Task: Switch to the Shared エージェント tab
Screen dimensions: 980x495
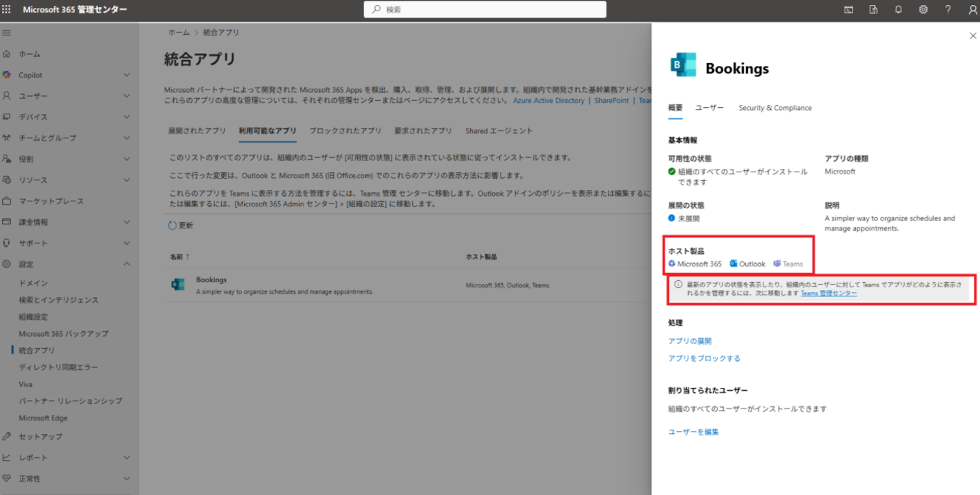Action: point(499,130)
